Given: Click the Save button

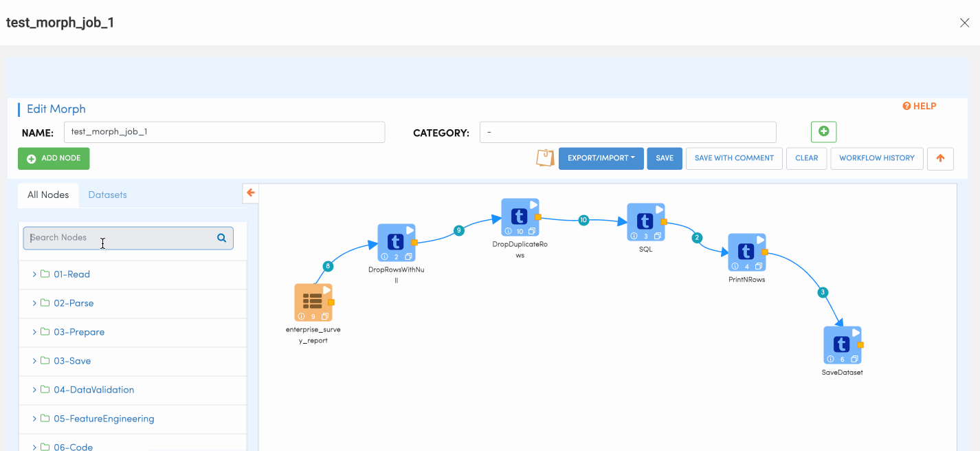Looking at the screenshot, I should pos(665,158).
